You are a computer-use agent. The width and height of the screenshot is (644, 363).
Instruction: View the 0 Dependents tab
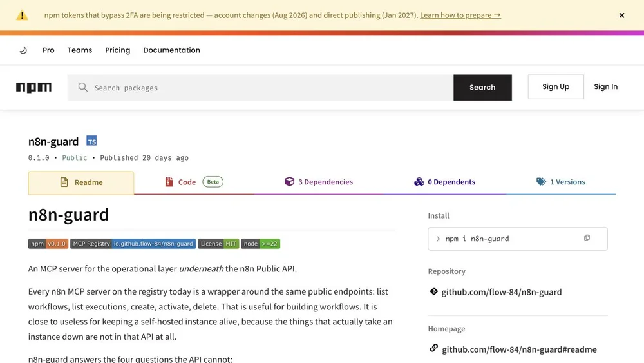(445, 182)
